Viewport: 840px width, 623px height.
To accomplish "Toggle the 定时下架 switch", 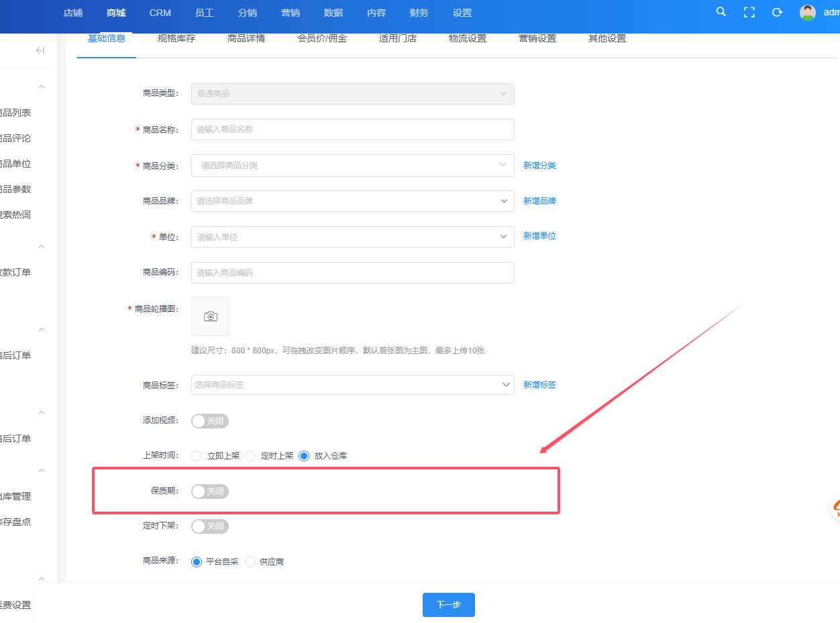I will click(210, 526).
